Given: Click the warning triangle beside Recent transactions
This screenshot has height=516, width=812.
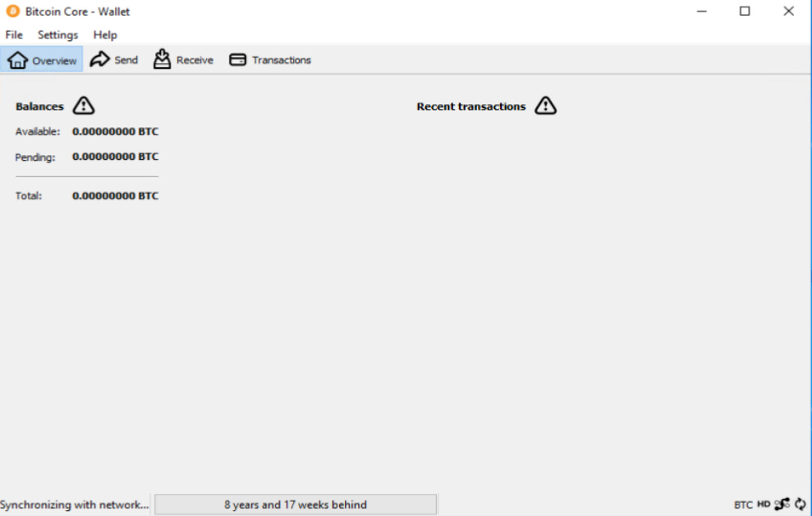Looking at the screenshot, I should [x=545, y=105].
